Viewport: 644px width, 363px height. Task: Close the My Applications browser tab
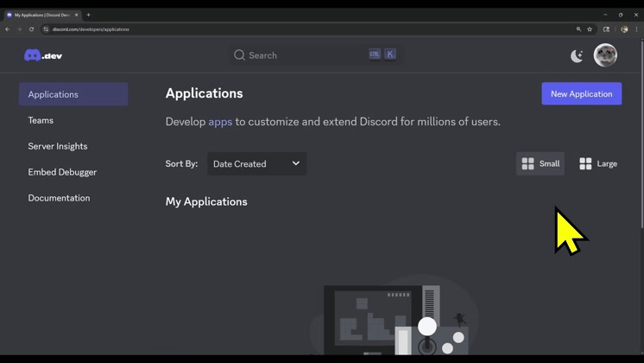pos(76,15)
